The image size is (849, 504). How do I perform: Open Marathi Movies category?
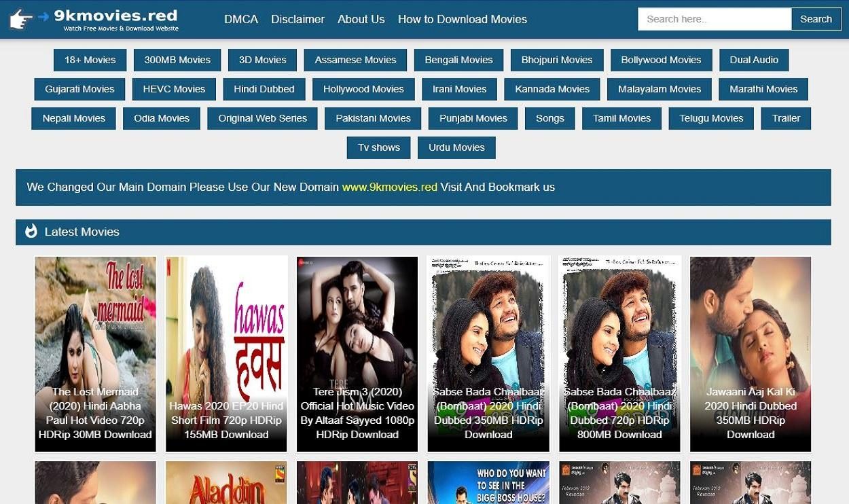(763, 89)
